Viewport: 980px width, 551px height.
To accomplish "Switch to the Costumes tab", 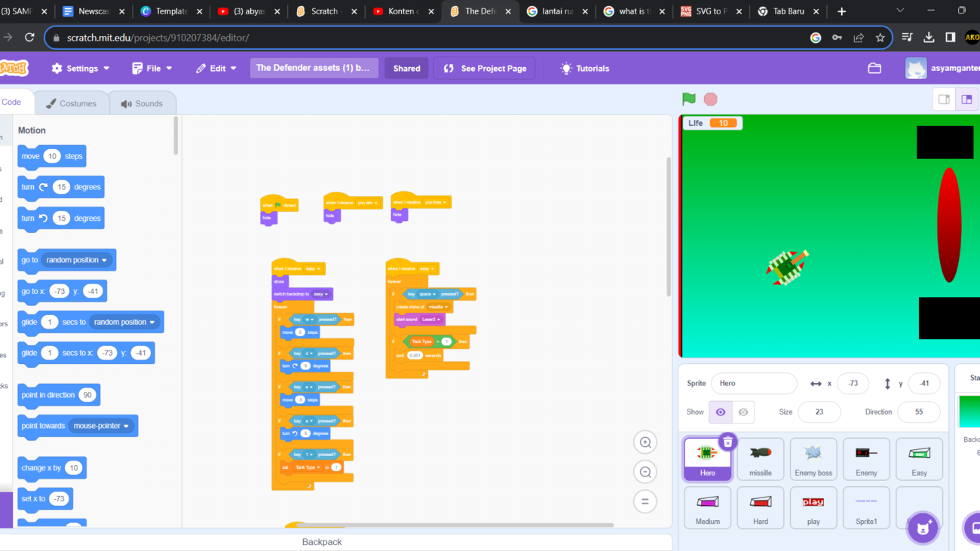I will pyautogui.click(x=71, y=103).
